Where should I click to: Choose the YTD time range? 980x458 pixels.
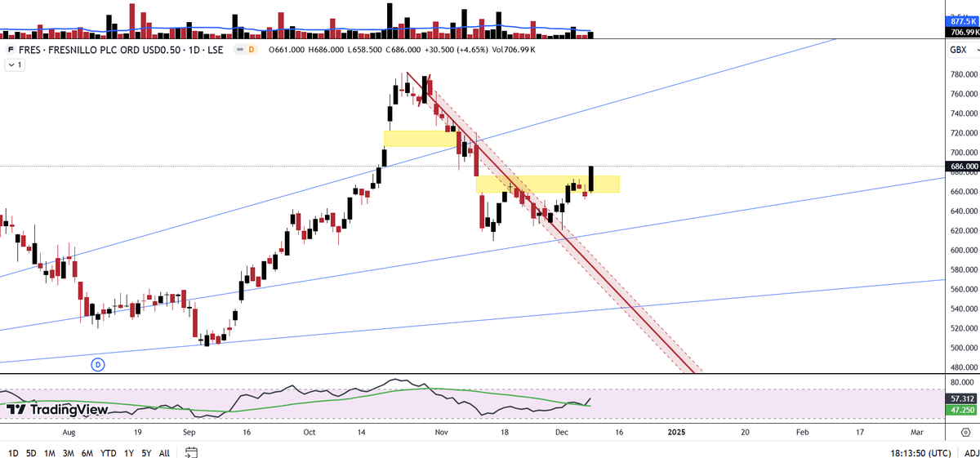tap(109, 452)
